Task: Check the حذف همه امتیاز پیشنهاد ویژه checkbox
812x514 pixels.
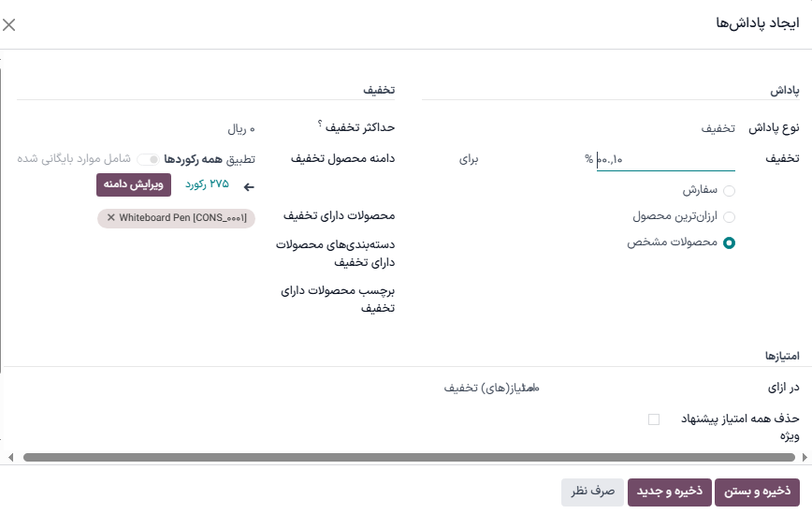Action: [654, 419]
